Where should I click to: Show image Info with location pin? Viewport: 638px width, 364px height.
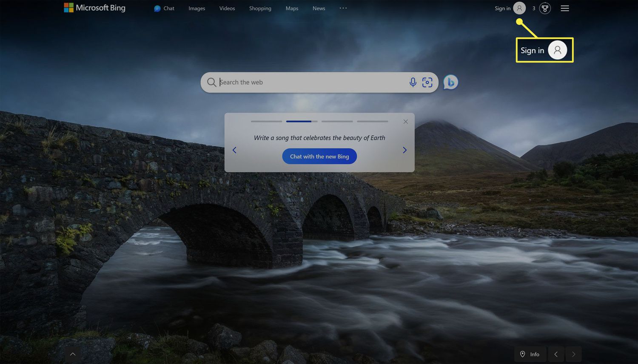tap(530, 354)
